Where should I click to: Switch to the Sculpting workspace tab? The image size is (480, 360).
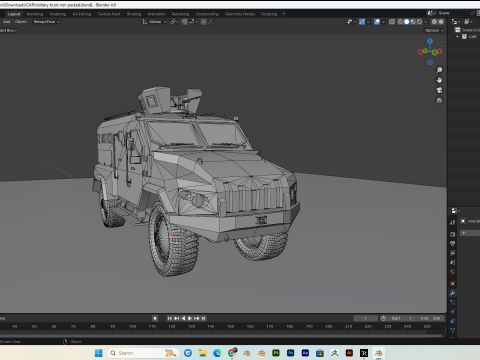[58, 14]
